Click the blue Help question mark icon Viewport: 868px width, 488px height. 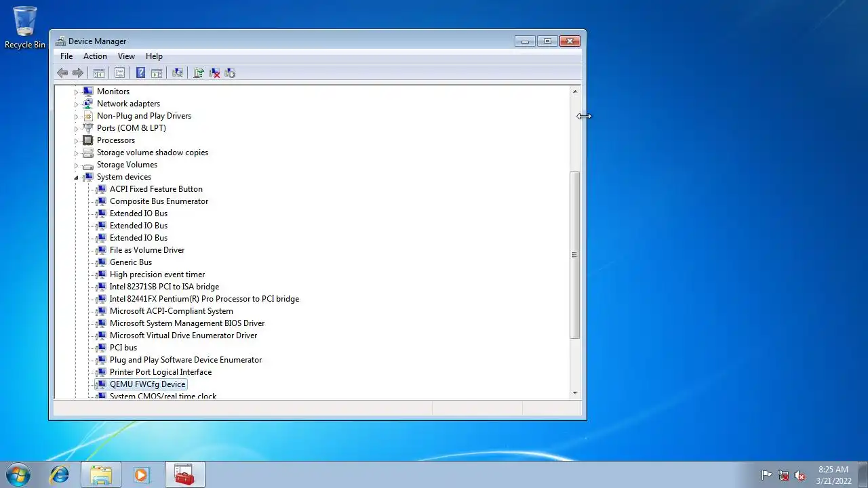click(140, 73)
